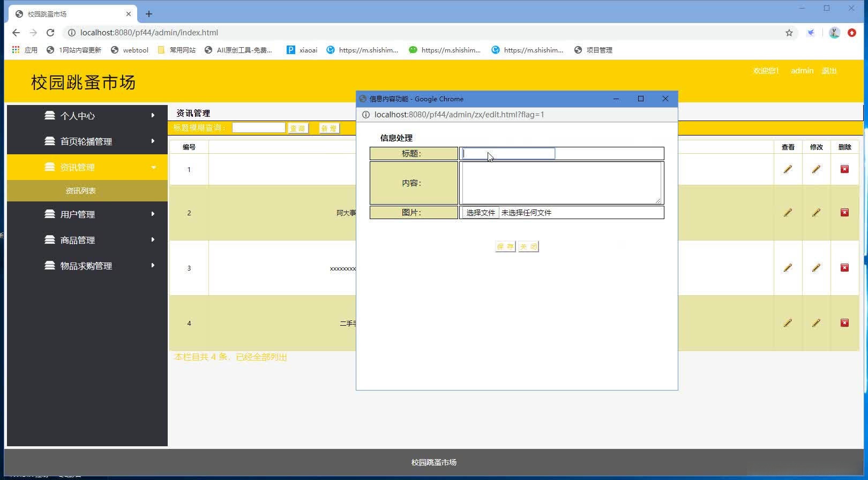Open a new browser tab with plus icon
868x480 pixels.
(x=149, y=14)
